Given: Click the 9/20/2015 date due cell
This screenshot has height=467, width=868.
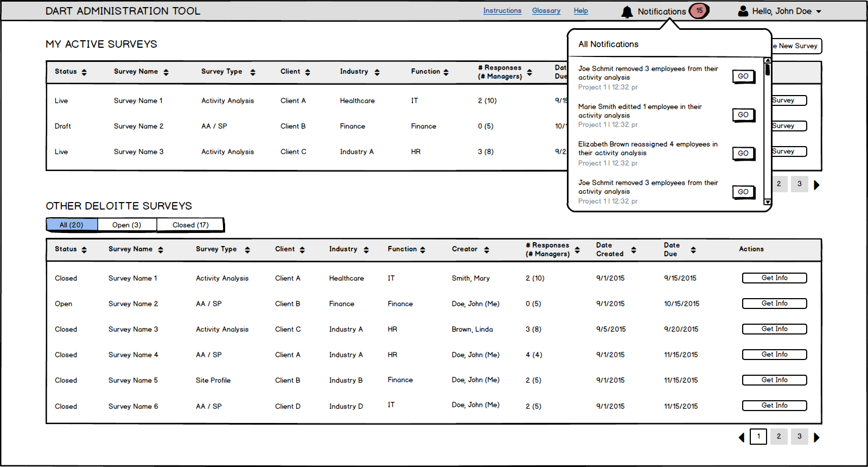Looking at the screenshot, I should click(681, 330).
